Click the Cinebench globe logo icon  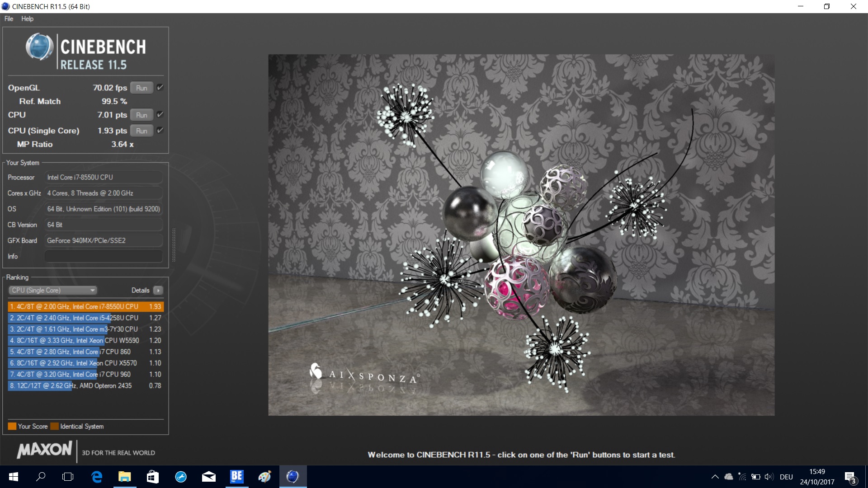pos(39,47)
